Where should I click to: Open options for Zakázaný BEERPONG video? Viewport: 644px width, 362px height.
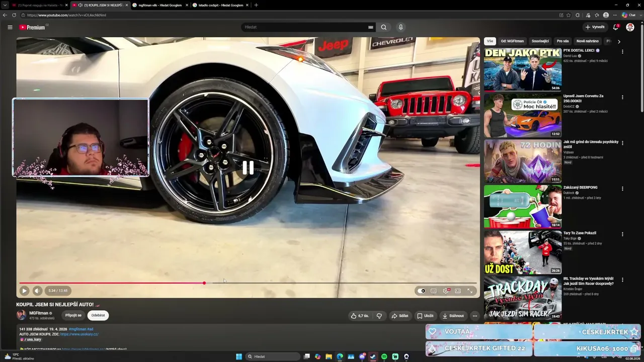622,189
